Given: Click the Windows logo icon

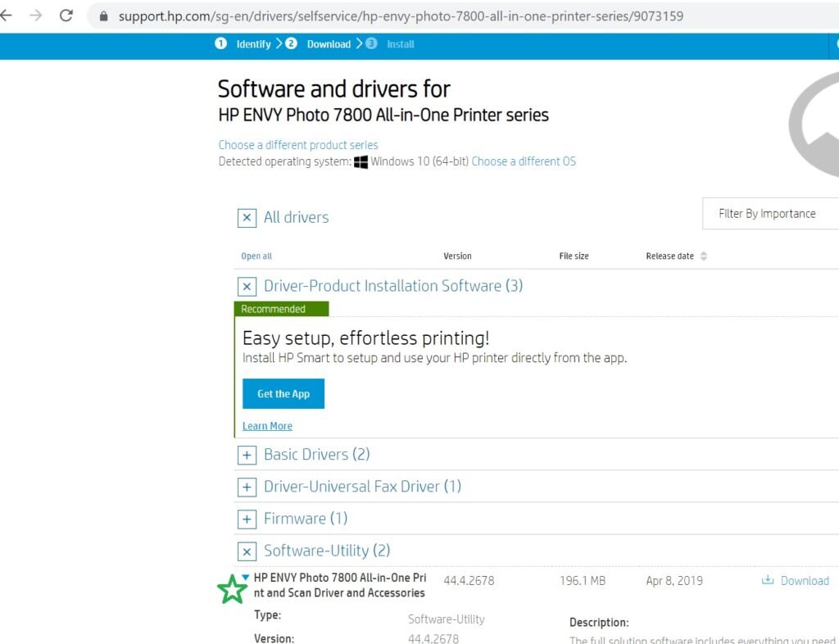Looking at the screenshot, I should [361, 162].
